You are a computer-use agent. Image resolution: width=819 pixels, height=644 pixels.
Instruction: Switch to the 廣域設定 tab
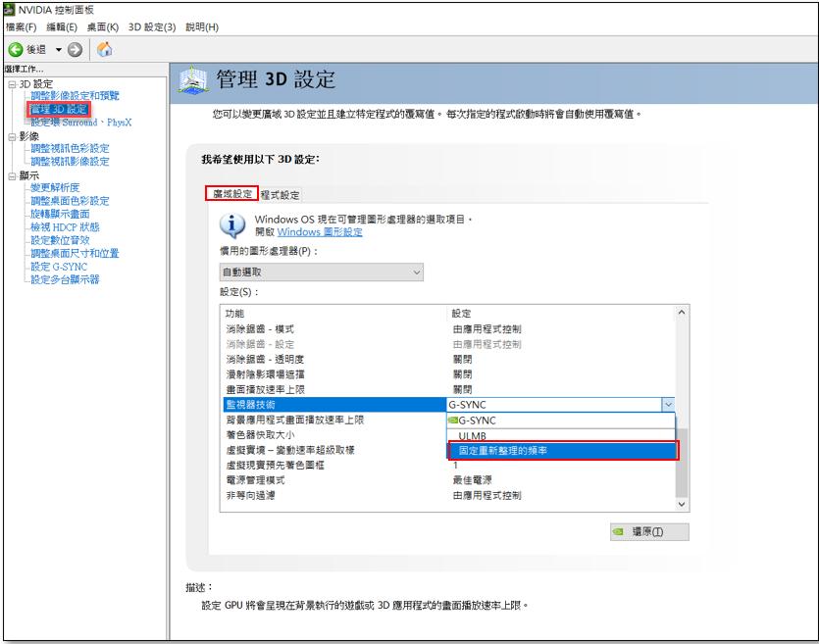pos(232,194)
